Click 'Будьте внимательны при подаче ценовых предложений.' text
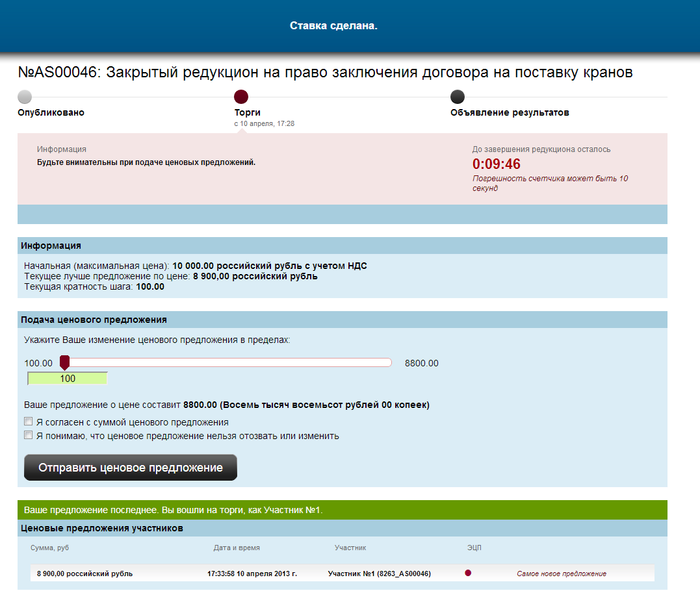The image size is (700, 606). pos(146,162)
